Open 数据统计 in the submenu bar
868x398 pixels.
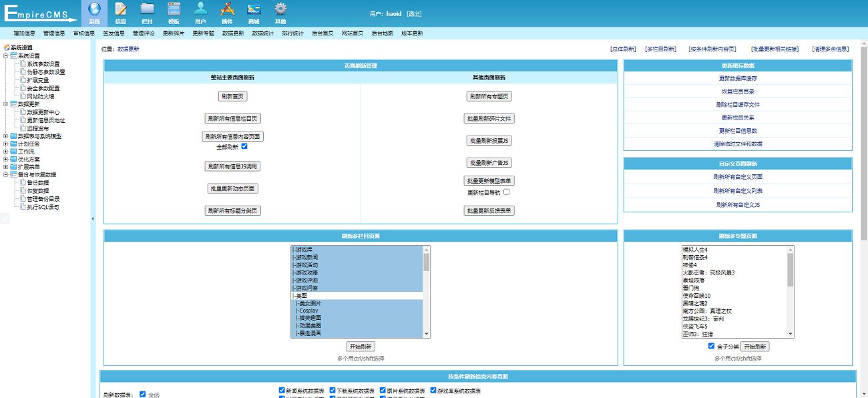pos(263,33)
